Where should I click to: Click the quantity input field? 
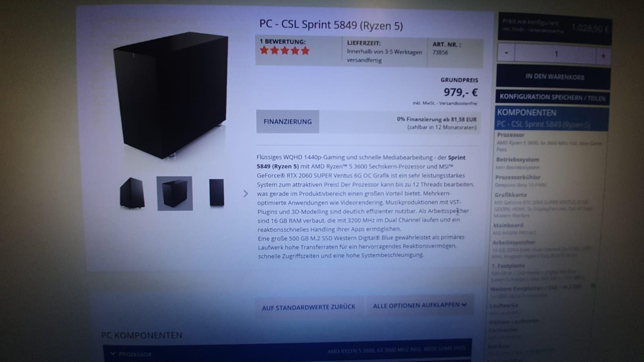pos(555,54)
